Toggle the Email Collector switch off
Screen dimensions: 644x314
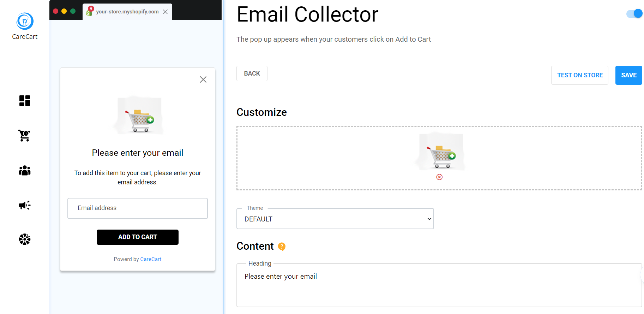tap(634, 13)
